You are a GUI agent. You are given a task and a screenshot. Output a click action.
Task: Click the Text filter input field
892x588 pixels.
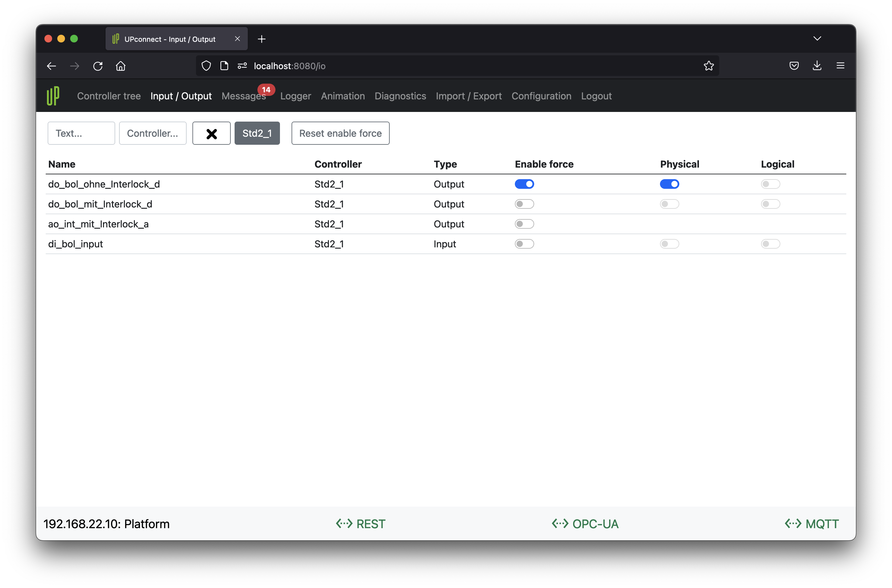click(x=81, y=133)
